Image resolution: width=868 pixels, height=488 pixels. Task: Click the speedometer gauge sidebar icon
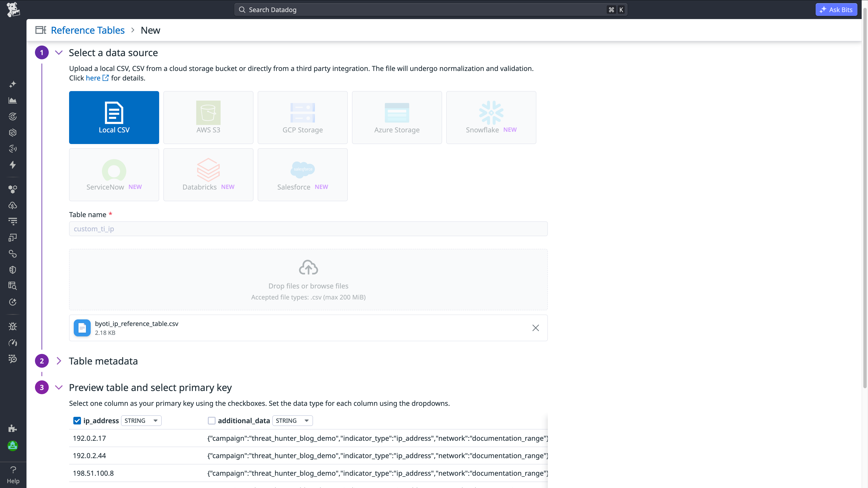13,342
